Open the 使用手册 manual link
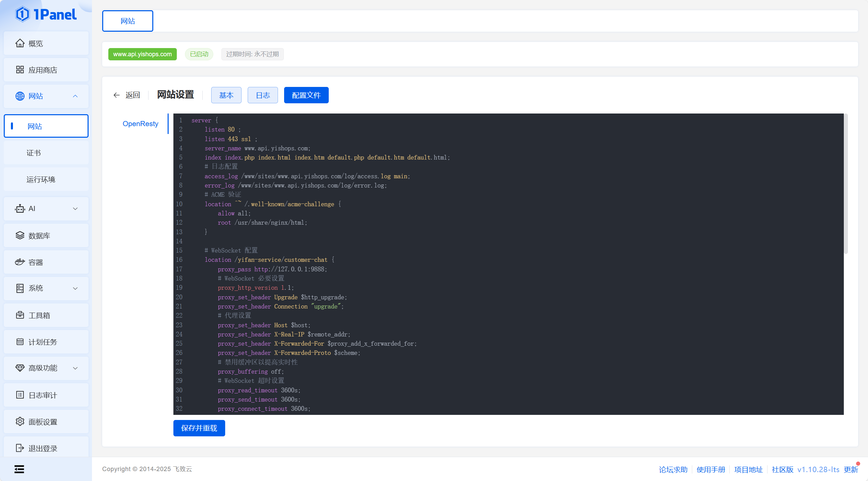The image size is (868, 481). [711, 469]
